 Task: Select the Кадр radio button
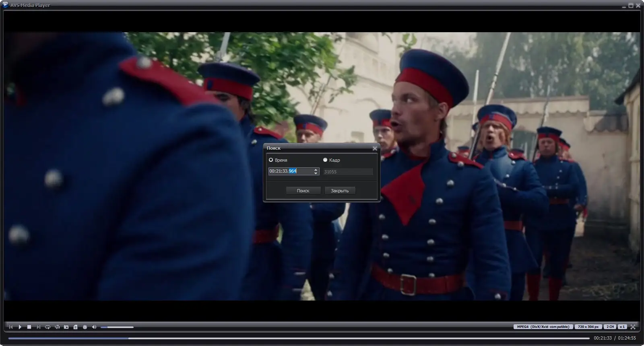pos(325,160)
